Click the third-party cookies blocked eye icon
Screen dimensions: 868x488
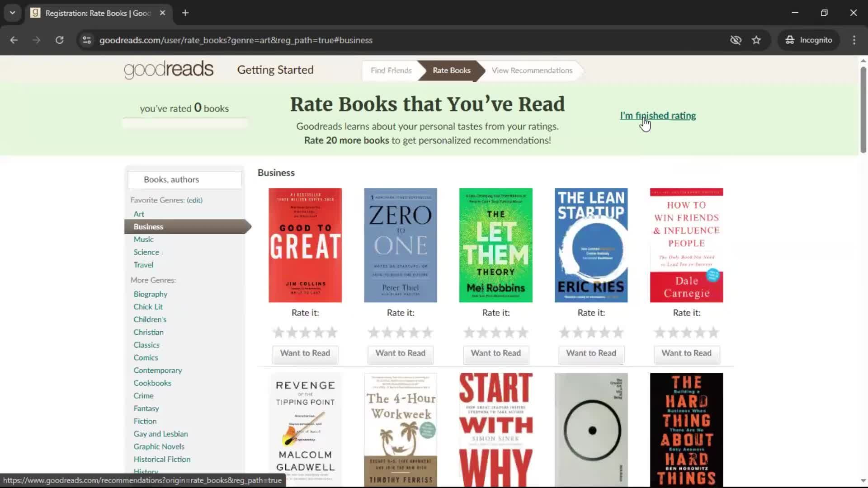736,40
